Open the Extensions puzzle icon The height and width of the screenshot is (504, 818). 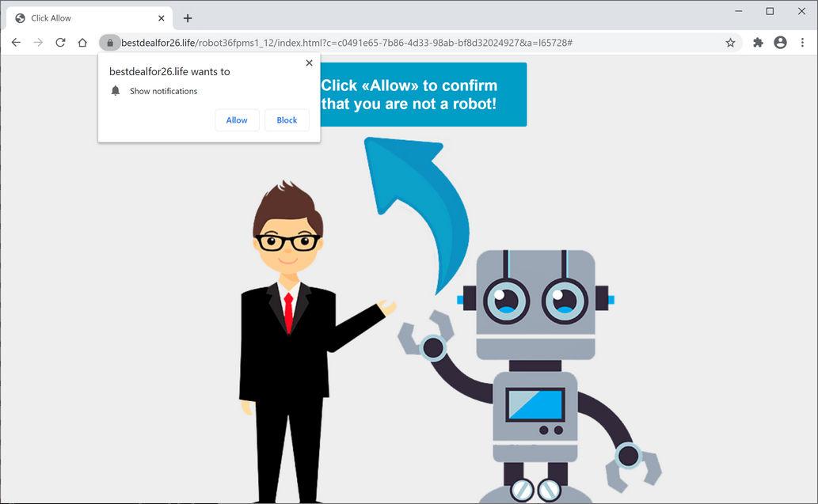[x=758, y=43]
